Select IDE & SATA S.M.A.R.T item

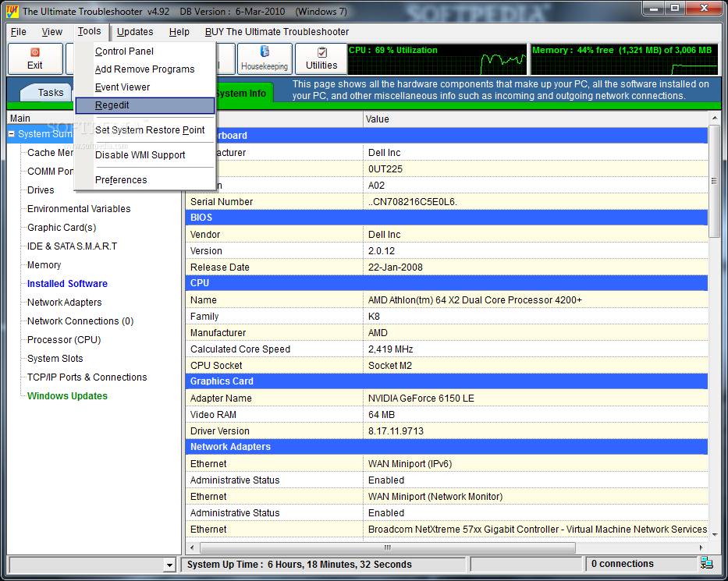[72, 246]
